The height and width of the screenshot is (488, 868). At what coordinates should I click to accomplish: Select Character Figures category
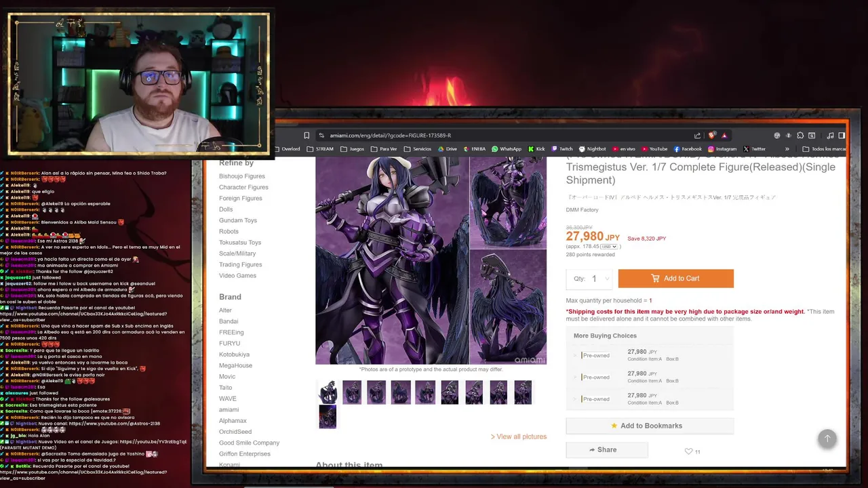(243, 187)
